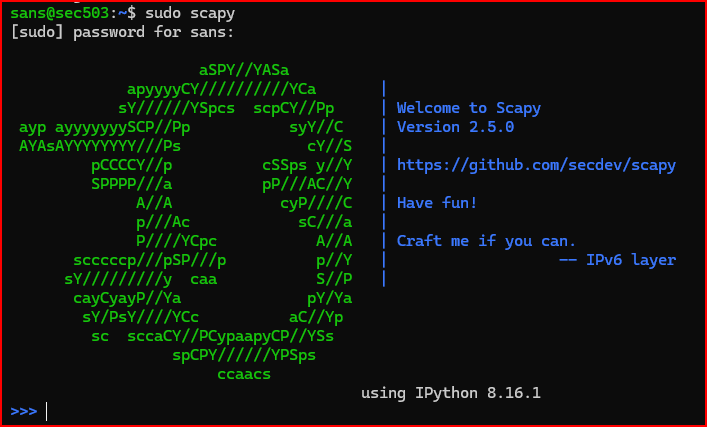Click 'Craft me if you can.' text
Image resolution: width=707 pixels, height=427 pixels.
[486, 241]
